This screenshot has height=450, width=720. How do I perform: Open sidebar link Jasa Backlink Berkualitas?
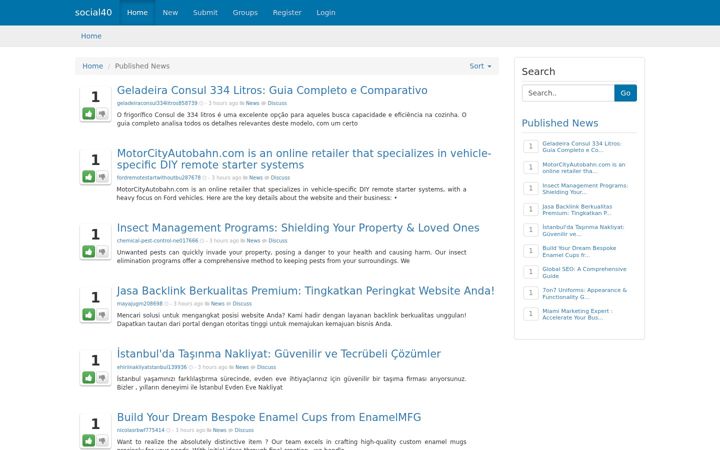(x=577, y=210)
